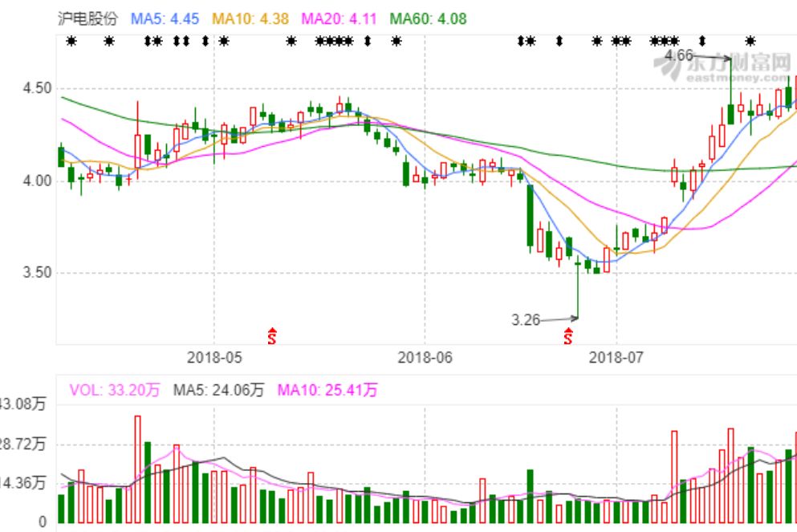Viewport: 797px width, 532px height.
Task: Select the VOL: 33.20万 volume label
Action: point(115,391)
